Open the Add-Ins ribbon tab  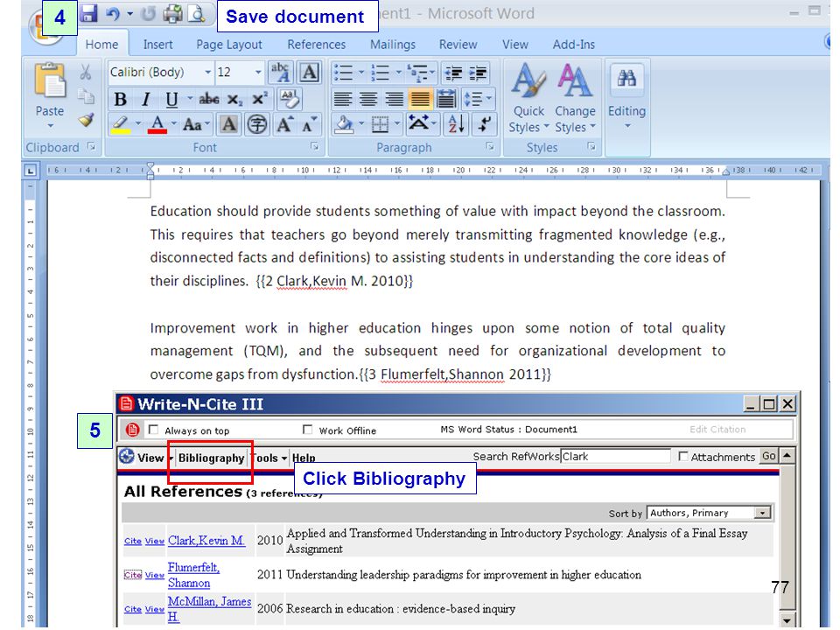574,45
